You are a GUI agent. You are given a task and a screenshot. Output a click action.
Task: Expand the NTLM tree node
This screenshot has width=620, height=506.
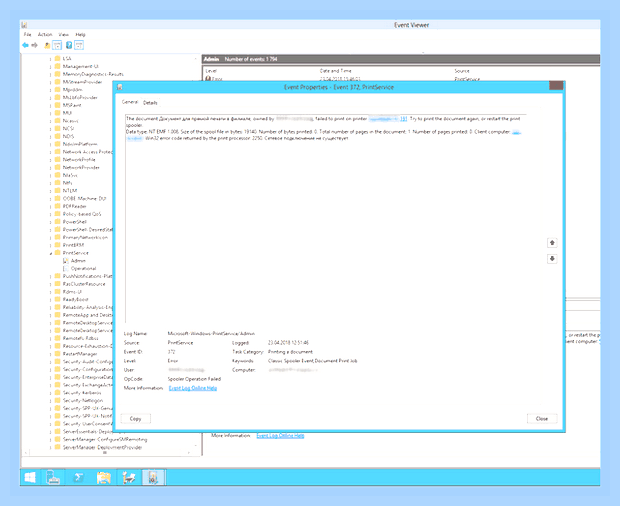tap(51, 191)
